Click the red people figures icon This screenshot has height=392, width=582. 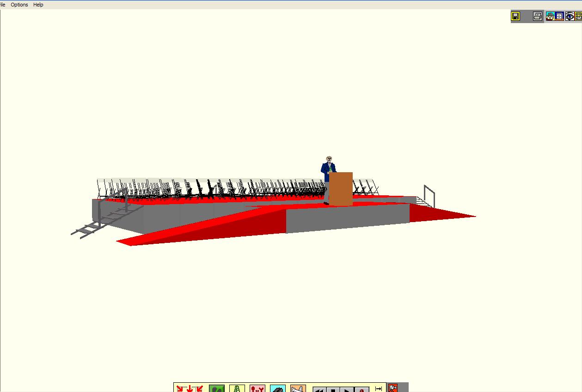tap(257, 388)
